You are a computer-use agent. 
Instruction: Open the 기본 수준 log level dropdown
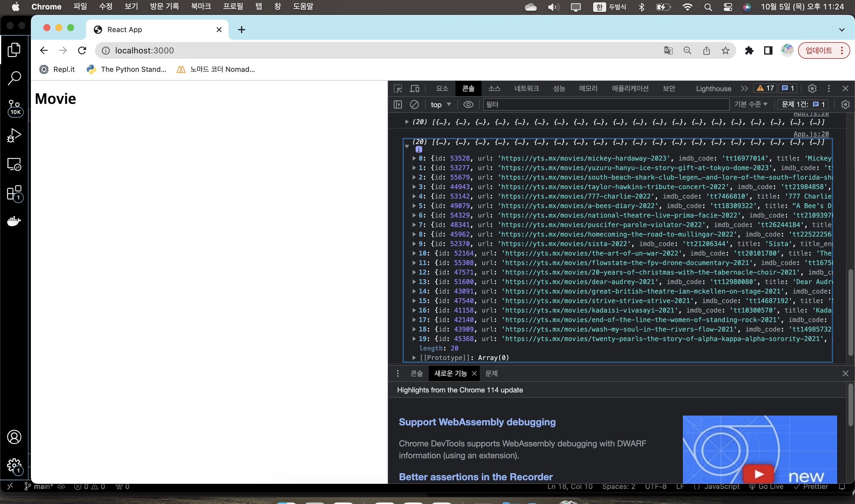pos(751,104)
